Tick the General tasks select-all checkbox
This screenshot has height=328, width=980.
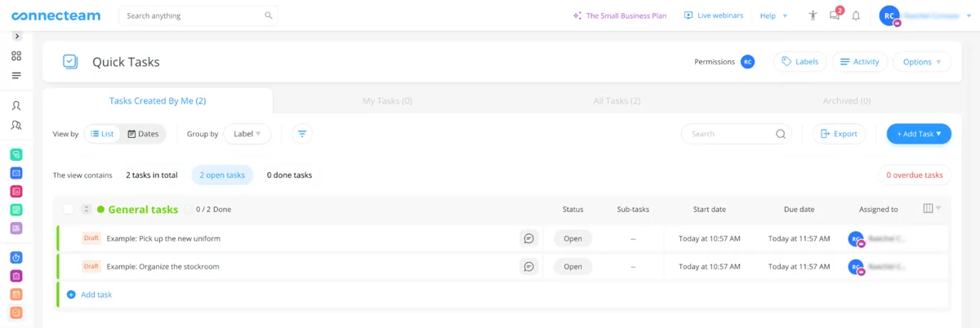click(x=69, y=210)
